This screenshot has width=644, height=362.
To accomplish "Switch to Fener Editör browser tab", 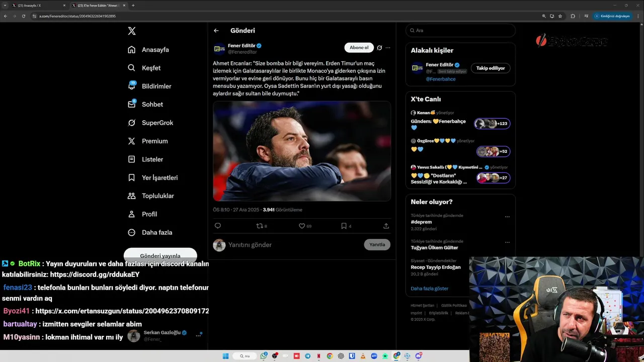I will click(x=98, y=6).
